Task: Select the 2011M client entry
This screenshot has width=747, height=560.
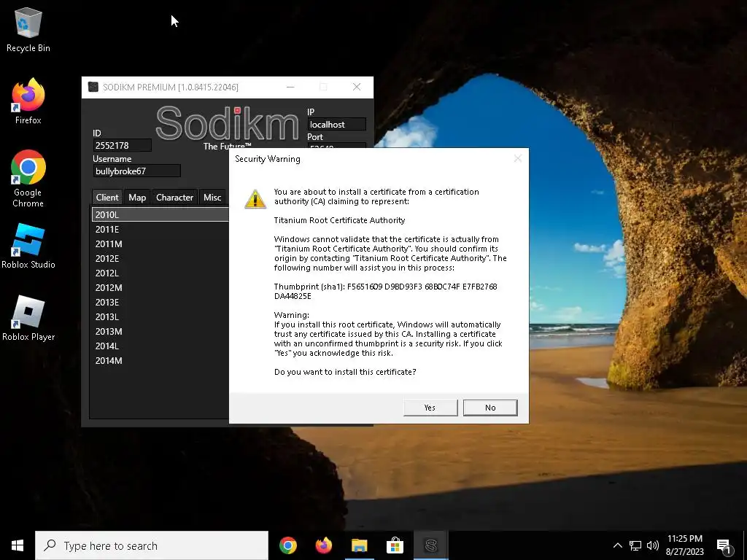Action: (x=160, y=244)
